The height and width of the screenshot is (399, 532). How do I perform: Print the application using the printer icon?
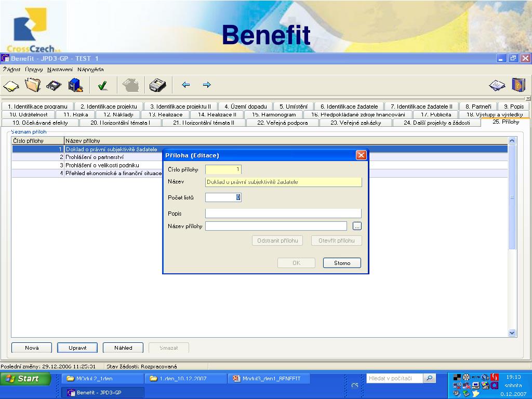pos(158,85)
